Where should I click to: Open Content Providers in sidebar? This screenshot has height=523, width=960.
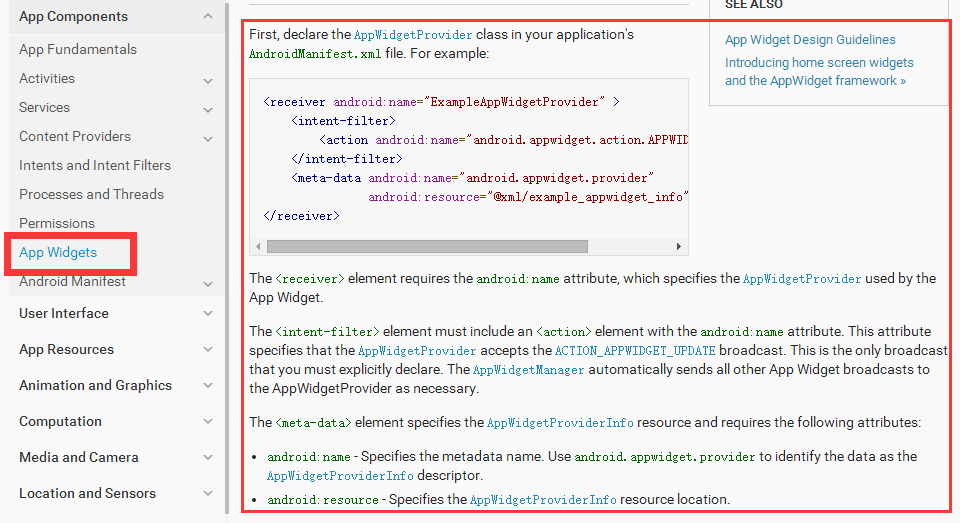click(75, 136)
